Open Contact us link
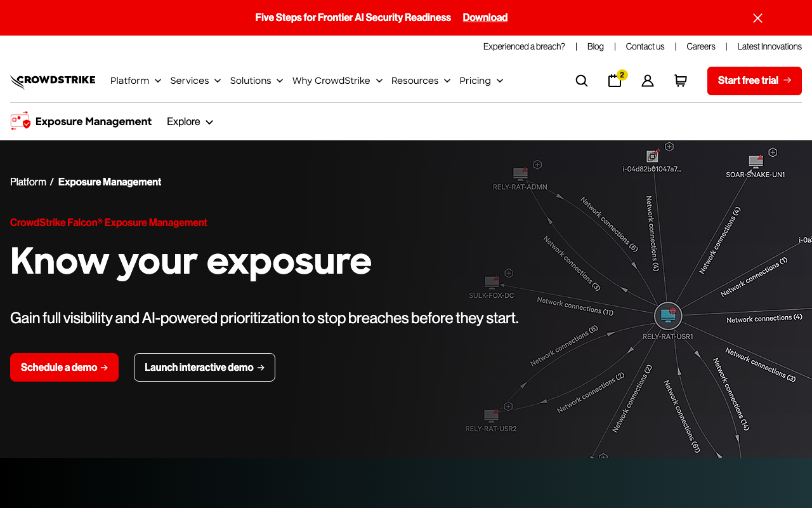This screenshot has height=508, width=812. coord(645,46)
